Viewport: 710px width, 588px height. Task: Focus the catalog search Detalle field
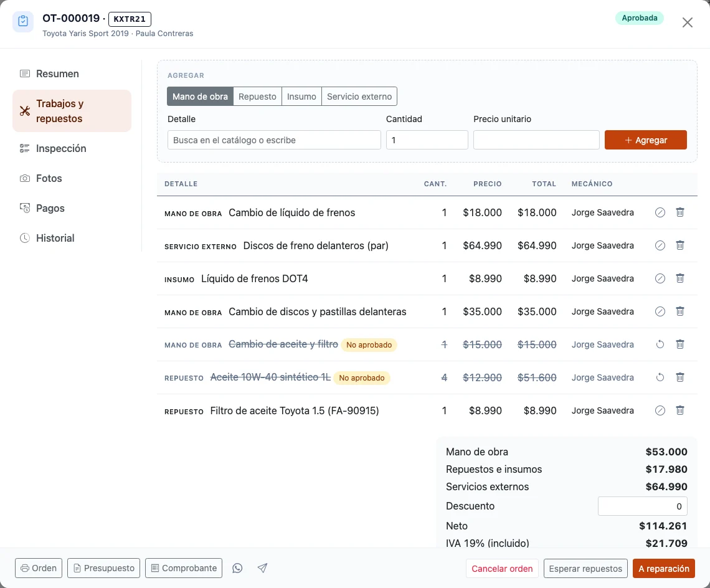[x=274, y=140]
